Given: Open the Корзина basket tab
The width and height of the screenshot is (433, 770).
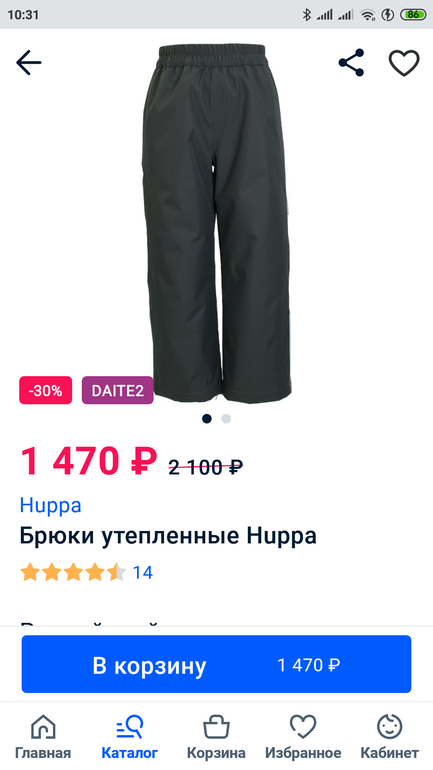Looking at the screenshot, I should pyautogui.click(x=216, y=737).
